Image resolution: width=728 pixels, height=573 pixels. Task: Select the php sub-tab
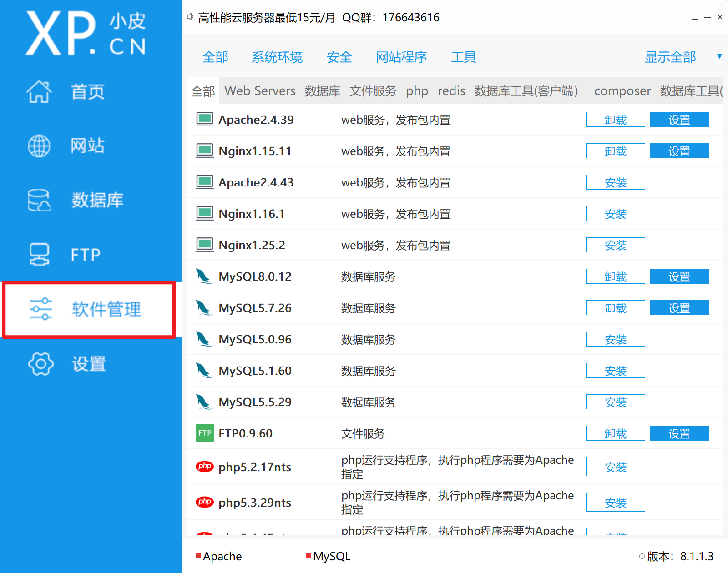417,91
